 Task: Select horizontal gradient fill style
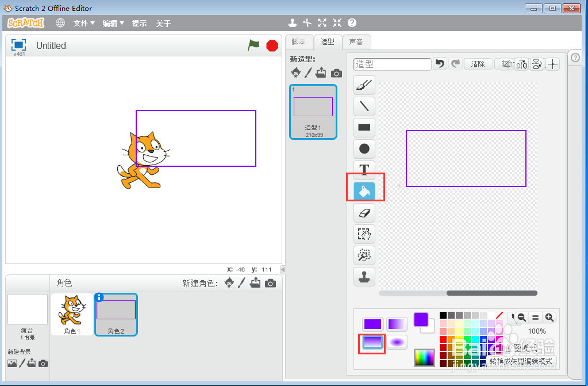click(397, 324)
